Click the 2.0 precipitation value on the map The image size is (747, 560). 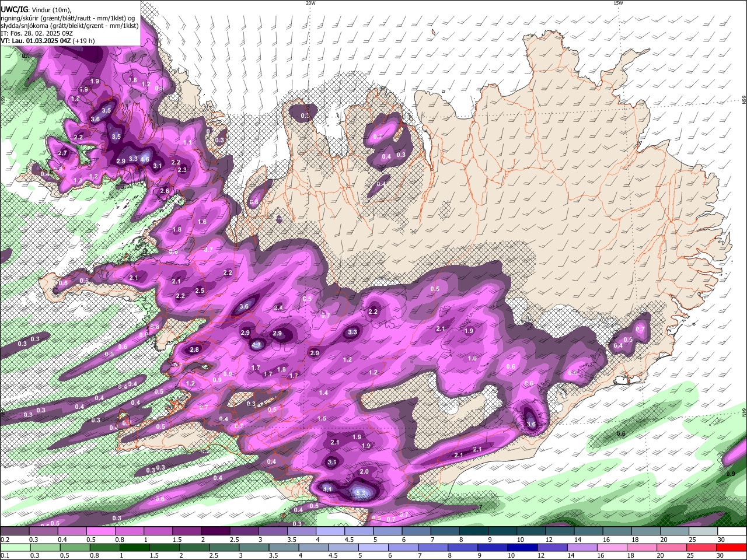(x=364, y=471)
